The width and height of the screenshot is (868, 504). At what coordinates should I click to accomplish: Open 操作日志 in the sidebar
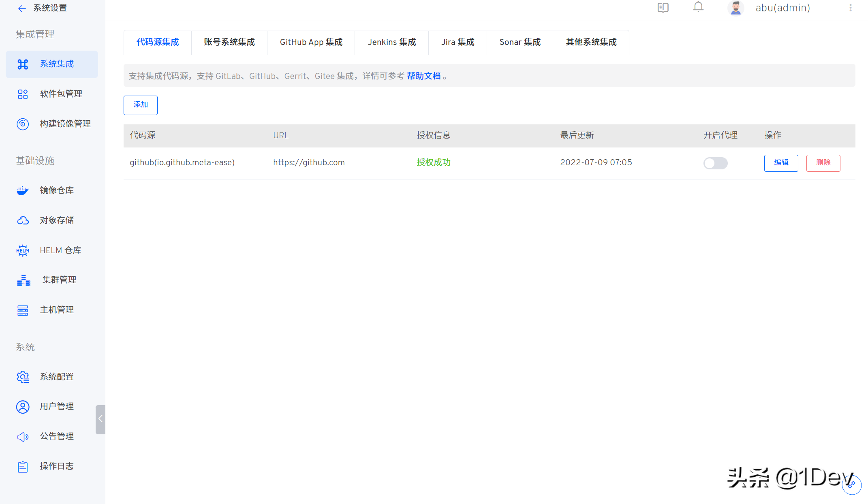pyautogui.click(x=52, y=467)
